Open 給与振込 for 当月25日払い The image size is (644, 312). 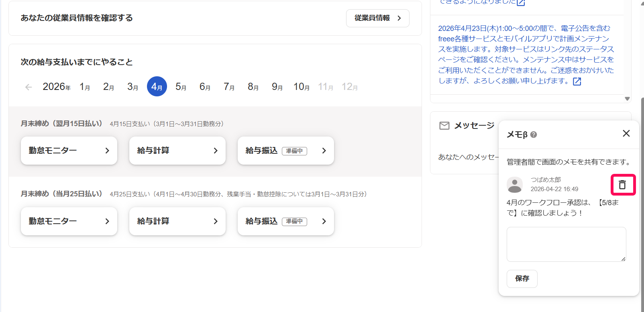coord(286,221)
